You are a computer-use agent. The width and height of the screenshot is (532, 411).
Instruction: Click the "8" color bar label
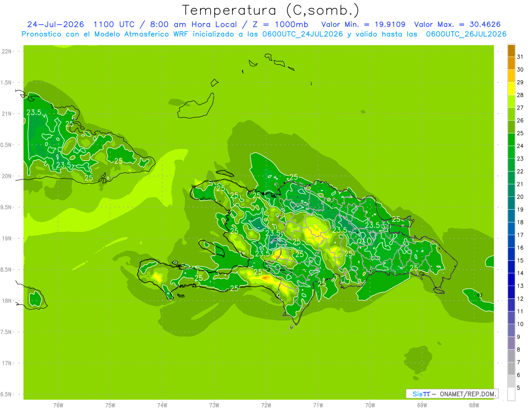[519, 349]
